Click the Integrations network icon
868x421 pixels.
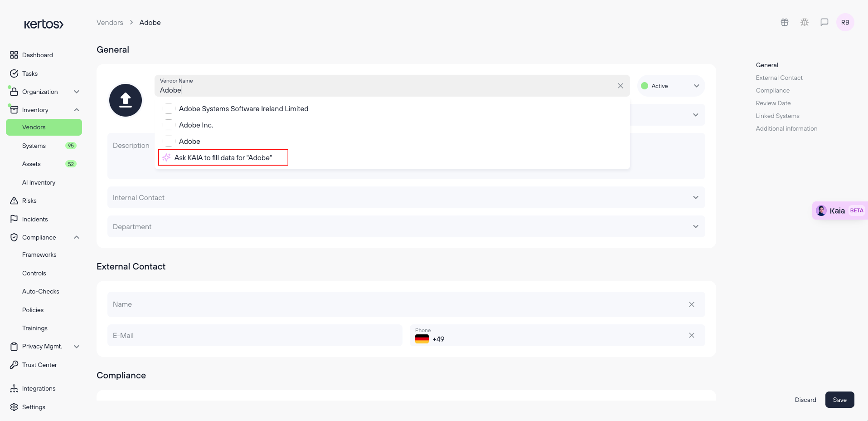tap(14, 389)
